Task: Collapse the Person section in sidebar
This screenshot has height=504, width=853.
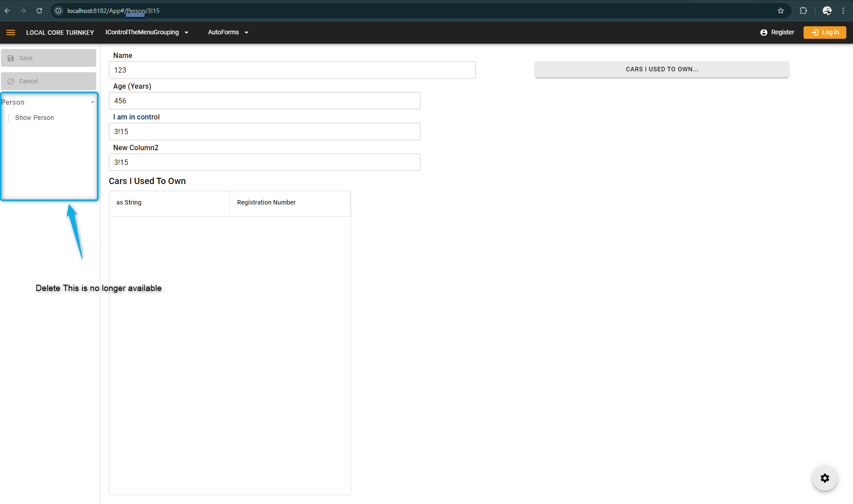Action: [92, 102]
